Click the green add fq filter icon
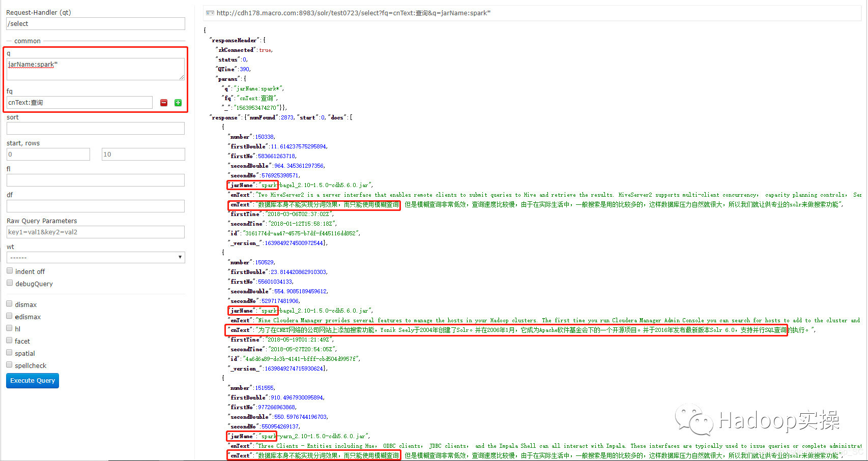Image resolution: width=868 pixels, height=461 pixels. click(178, 103)
